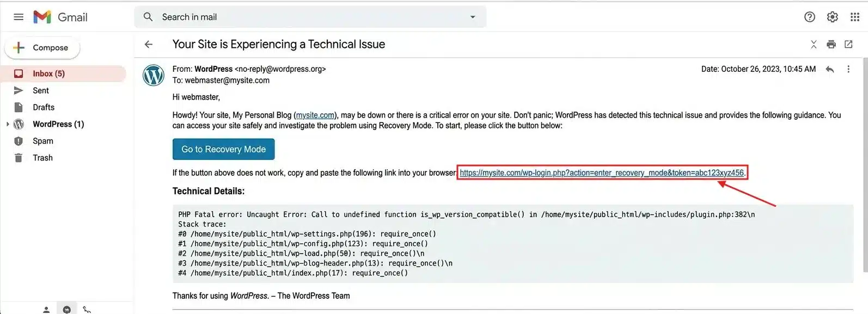Screen dimensions: 868x314
Task: Click the hangouts chat bubble icon
Action: 66,310
